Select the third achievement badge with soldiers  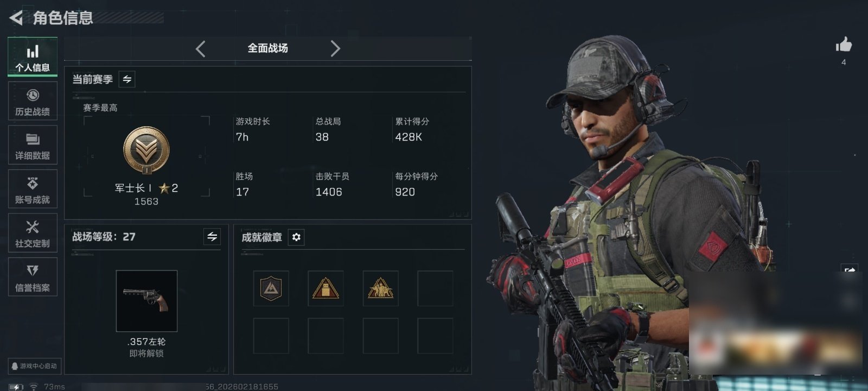(380, 288)
